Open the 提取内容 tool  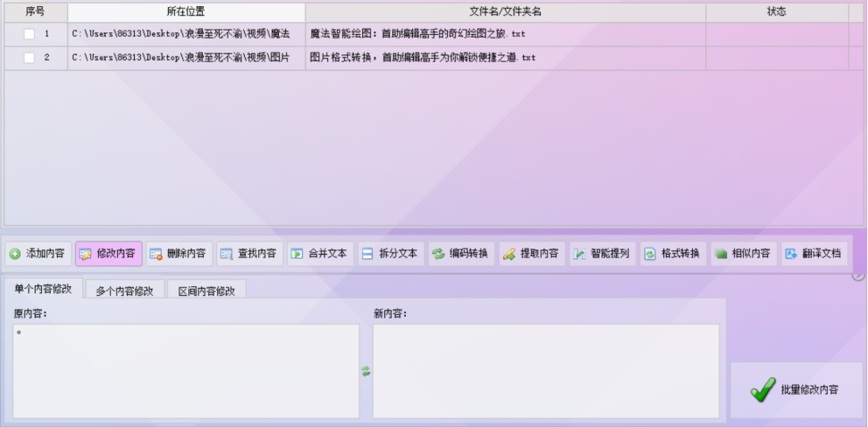coord(532,254)
